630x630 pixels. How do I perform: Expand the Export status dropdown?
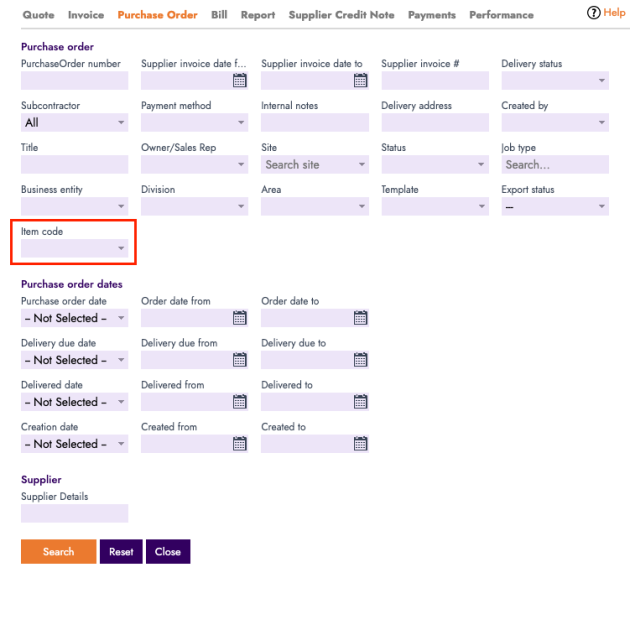pyautogui.click(x=555, y=207)
